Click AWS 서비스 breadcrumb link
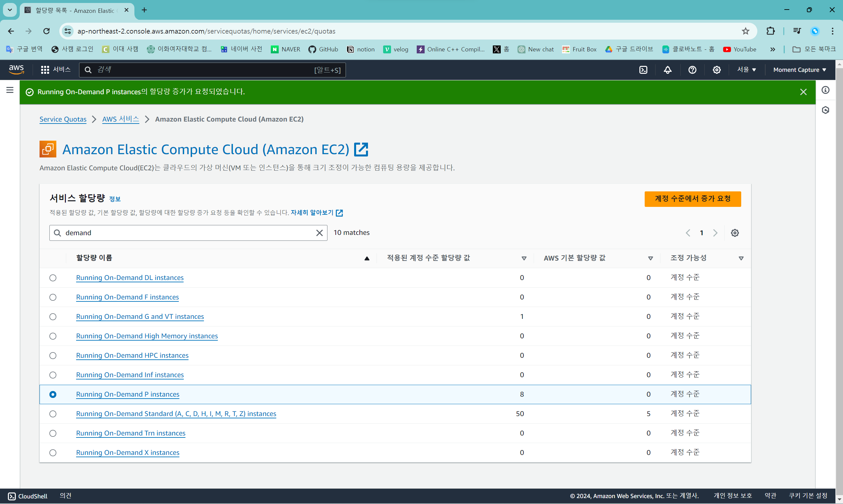Image resolution: width=843 pixels, height=504 pixels. 121,119
